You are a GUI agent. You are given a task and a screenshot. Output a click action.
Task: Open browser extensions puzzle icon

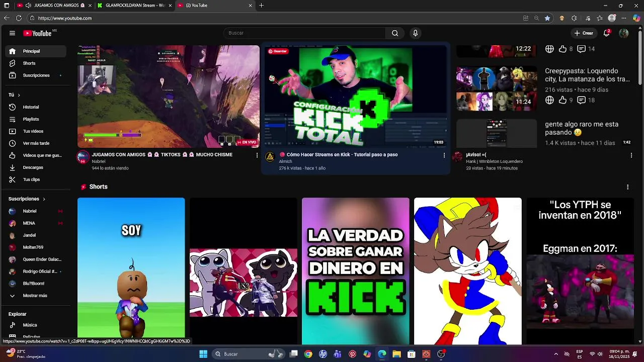click(x=574, y=18)
